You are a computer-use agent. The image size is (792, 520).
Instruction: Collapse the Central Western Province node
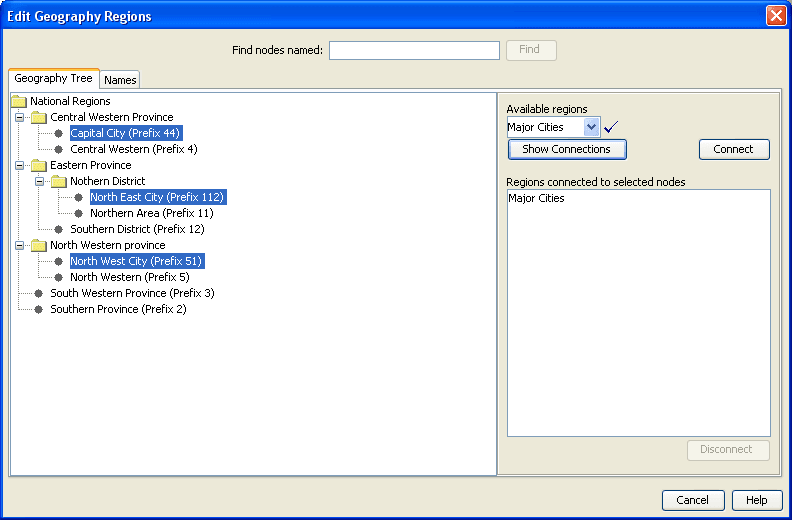point(19,117)
